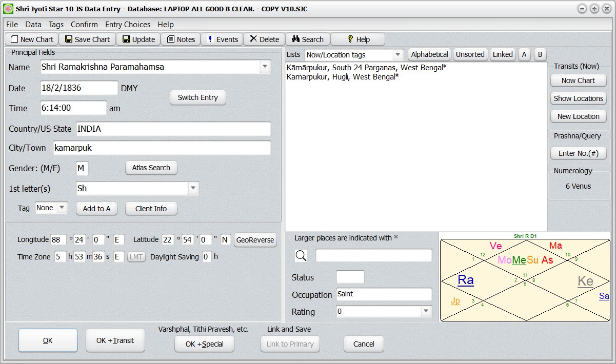Click into the Date field
This screenshot has width=616, height=364.
pos(79,88)
